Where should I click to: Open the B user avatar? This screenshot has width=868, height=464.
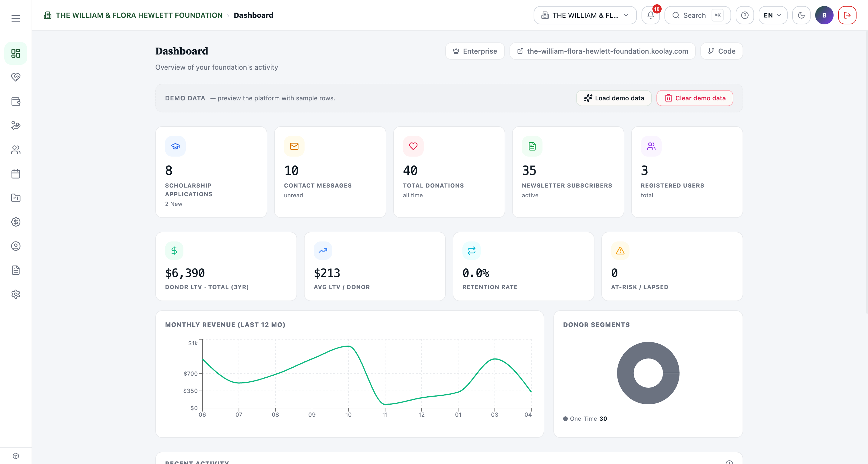pyautogui.click(x=824, y=15)
